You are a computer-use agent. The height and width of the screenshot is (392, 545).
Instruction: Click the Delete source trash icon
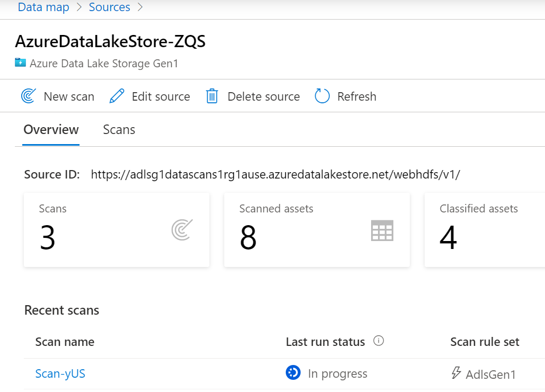tap(212, 96)
